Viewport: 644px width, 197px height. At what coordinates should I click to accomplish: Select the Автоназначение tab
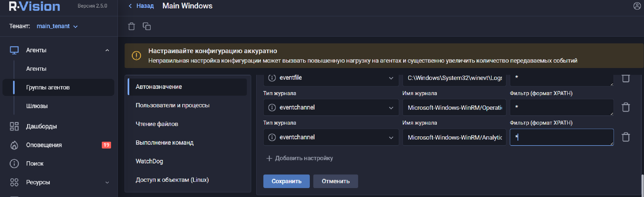coord(187,87)
